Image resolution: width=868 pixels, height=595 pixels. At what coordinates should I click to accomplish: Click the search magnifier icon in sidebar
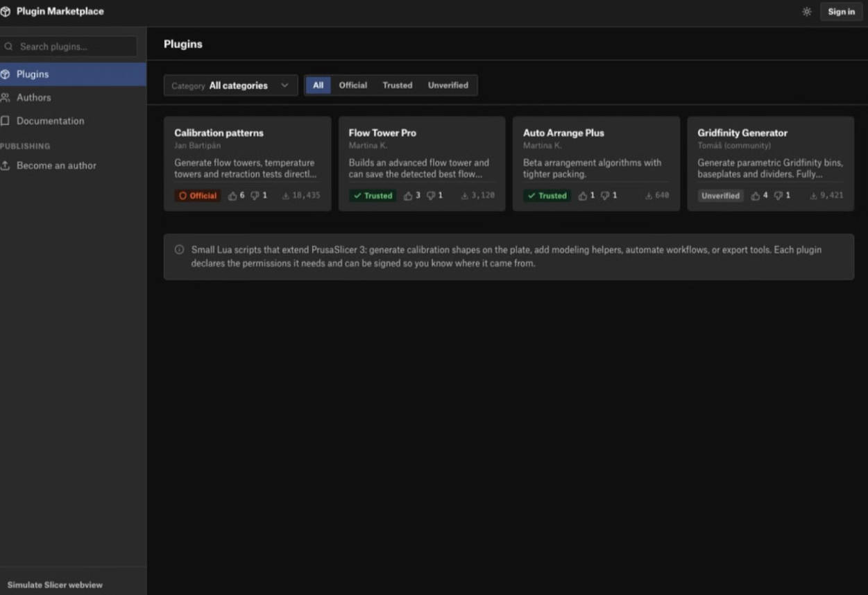click(x=9, y=47)
